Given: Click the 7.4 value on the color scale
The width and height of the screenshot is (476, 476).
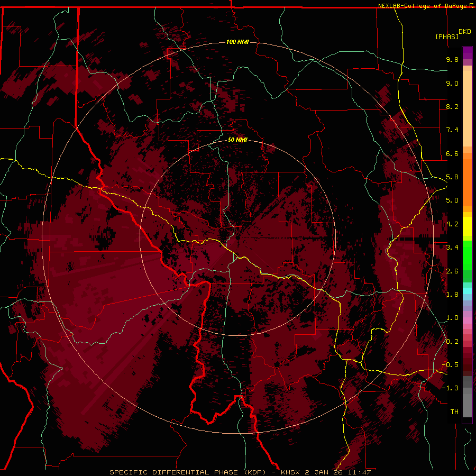Looking at the screenshot, I should 452,130.
